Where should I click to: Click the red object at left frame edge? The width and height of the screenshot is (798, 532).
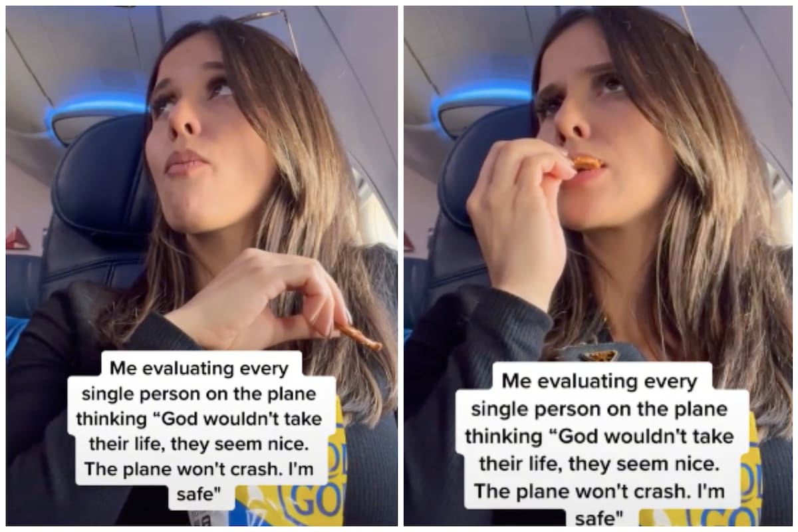click(17, 239)
